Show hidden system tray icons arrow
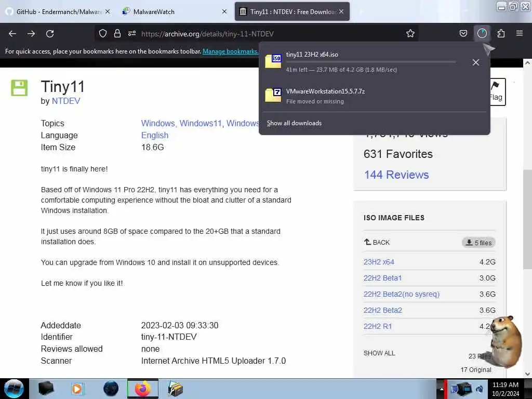 [x=442, y=389]
